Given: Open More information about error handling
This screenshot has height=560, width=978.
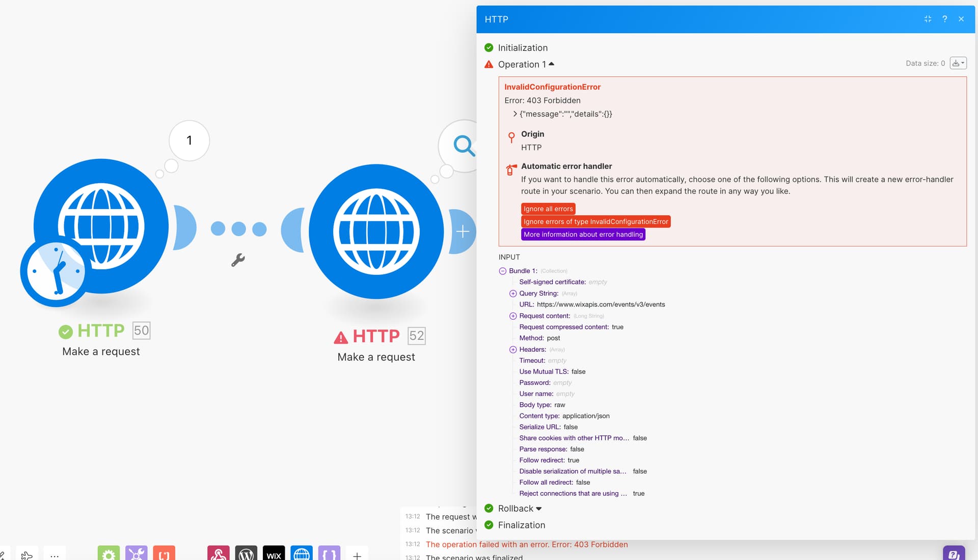Looking at the screenshot, I should tap(583, 234).
